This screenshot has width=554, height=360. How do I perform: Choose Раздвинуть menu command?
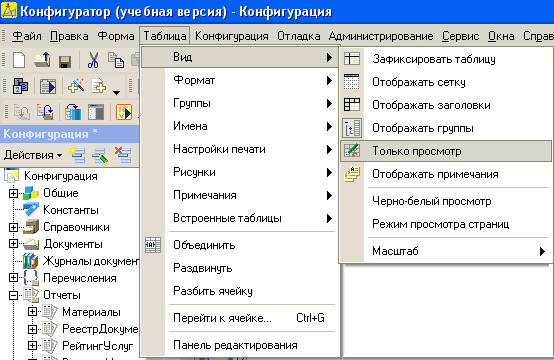[240, 268]
